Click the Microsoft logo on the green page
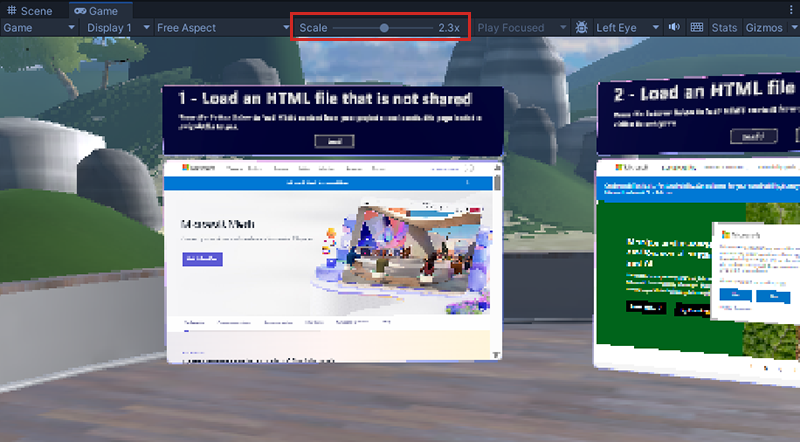800x442 pixels. tap(631, 167)
